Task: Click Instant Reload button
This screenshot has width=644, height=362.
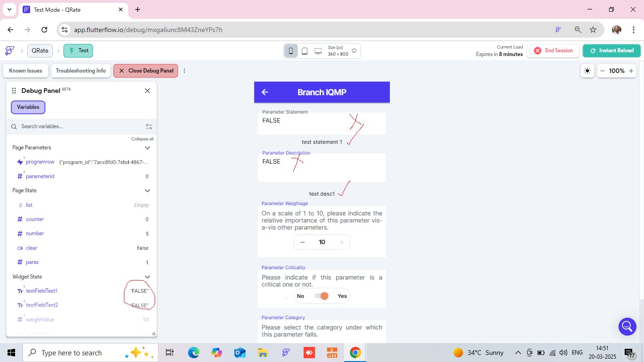Action: click(611, 50)
